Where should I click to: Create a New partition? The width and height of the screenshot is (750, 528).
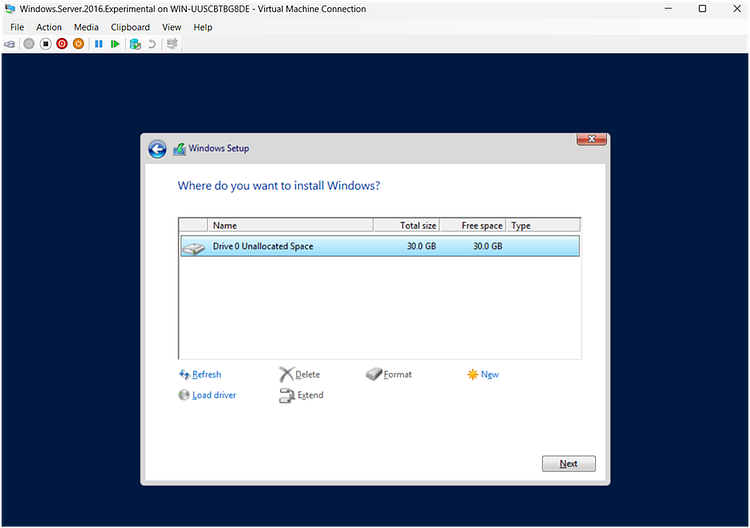[490, 374]
